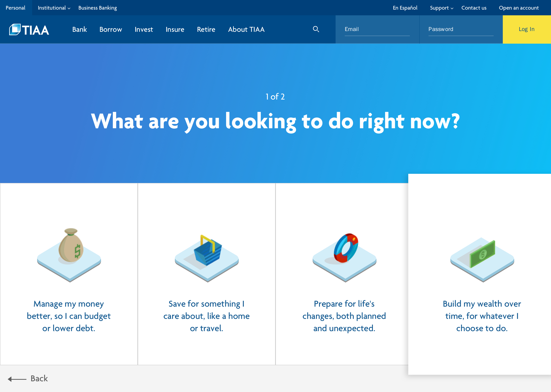Choose 'Manage my money better' option text
Screen dimensions: 551x392
click(69, 316)
